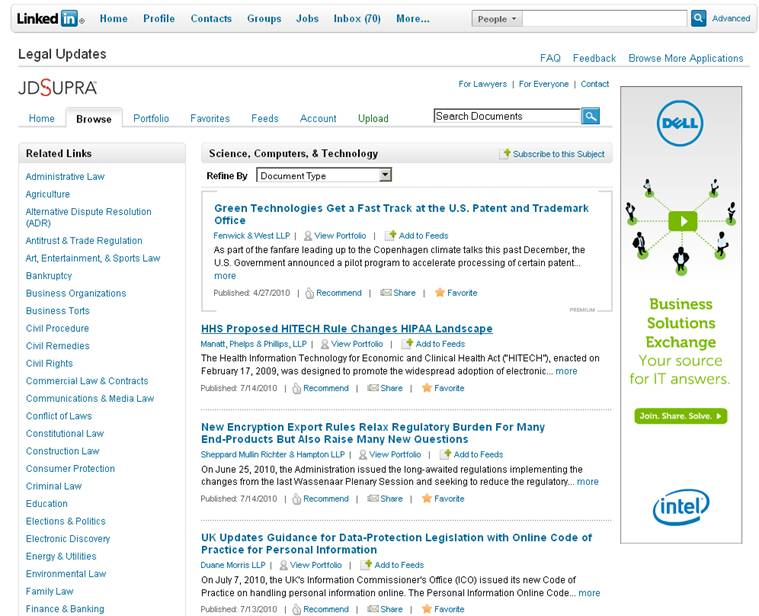Switch to the Portfolio tab
Screen dimensions: 759x616
click(151, 118)
